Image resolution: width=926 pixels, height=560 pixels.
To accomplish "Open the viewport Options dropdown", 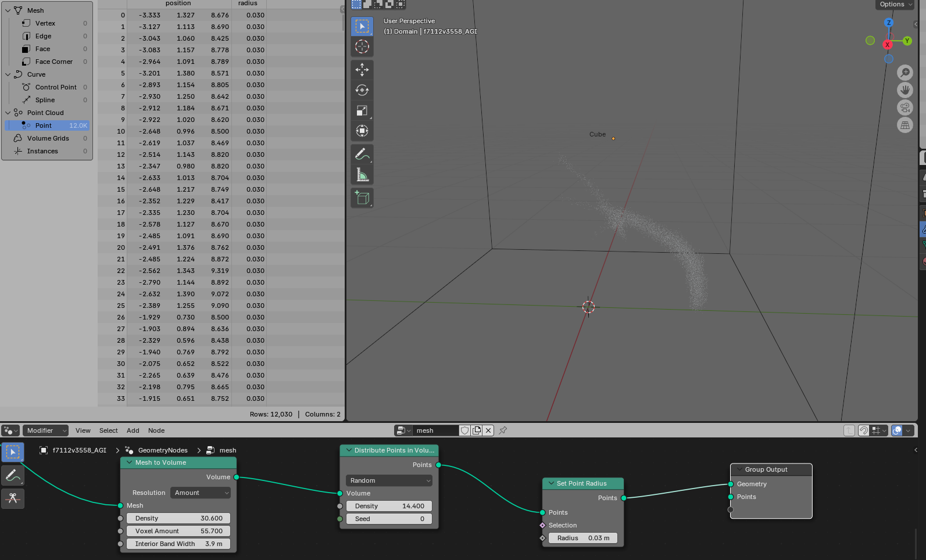I will (x=896, y=5).
